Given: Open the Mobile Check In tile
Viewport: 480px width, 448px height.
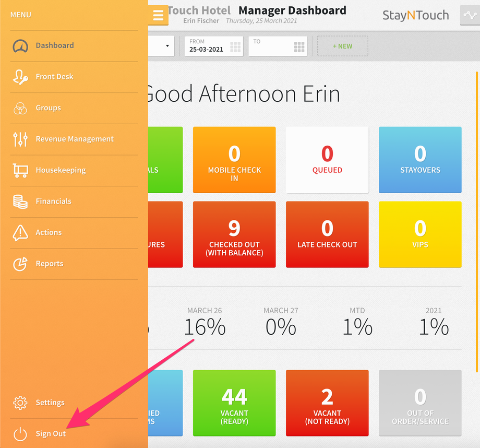Looking at the screenshot, I should pyautogui.click(x=234, y=160).
